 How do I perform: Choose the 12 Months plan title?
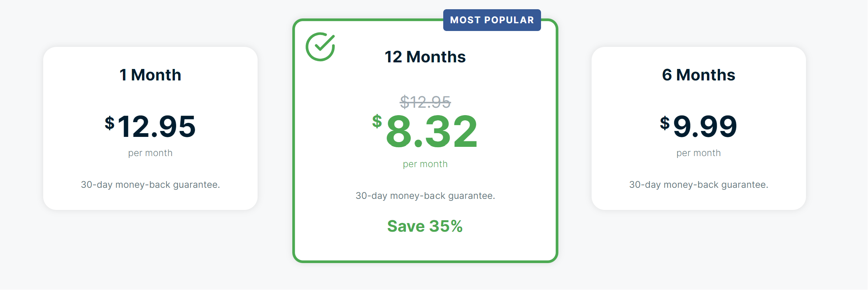[x=425, y=57]
